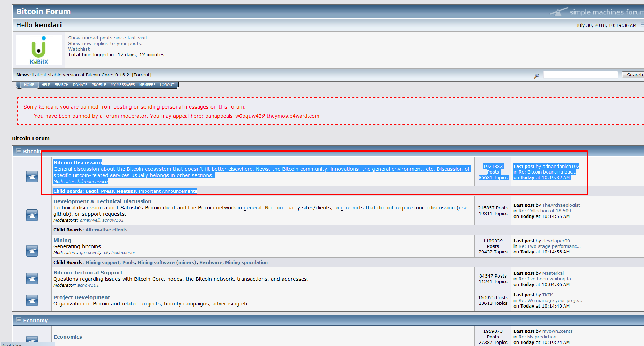The width and height of the screenshot is (644, 346).
Task: Click the magnifier advanced search icon
Action: 536,76
